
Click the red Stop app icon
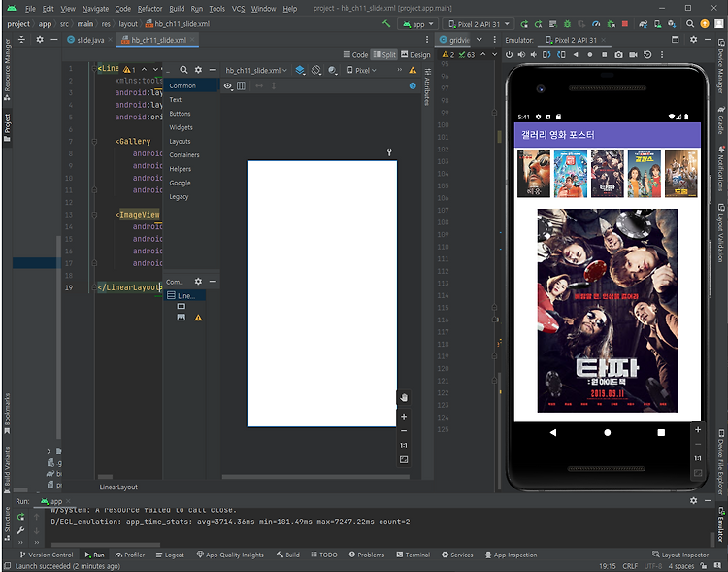[625, 24]
